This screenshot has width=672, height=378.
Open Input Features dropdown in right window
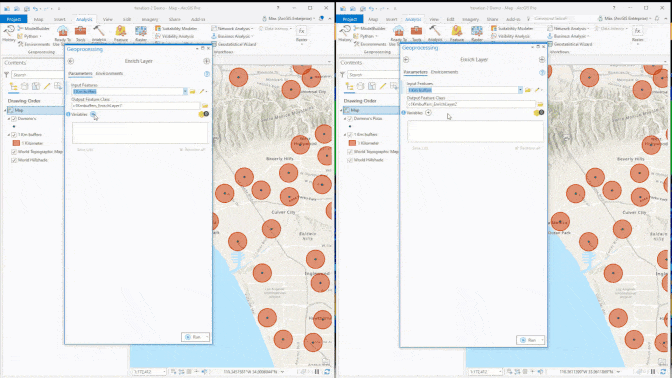tap(520, 90)
